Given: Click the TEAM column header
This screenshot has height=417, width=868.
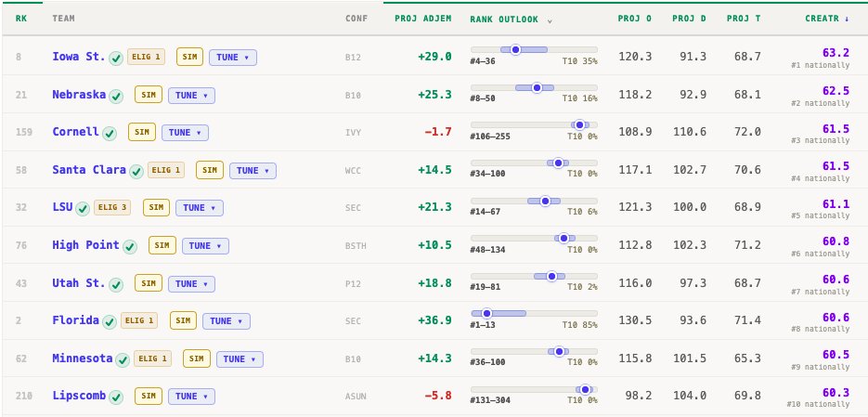Looking at the screenshot, I should click(x=64, y=19).
